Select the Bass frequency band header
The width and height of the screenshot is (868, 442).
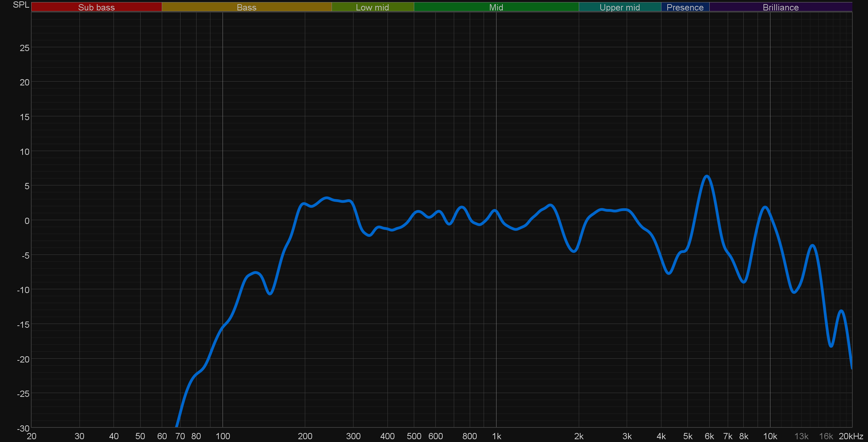pos(247,7)
